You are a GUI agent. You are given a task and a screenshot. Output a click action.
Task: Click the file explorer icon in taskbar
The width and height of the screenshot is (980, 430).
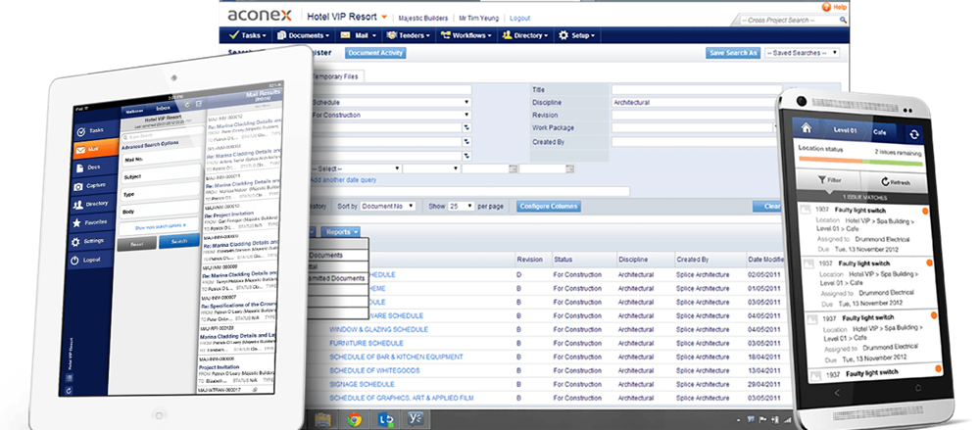point(323,419)
